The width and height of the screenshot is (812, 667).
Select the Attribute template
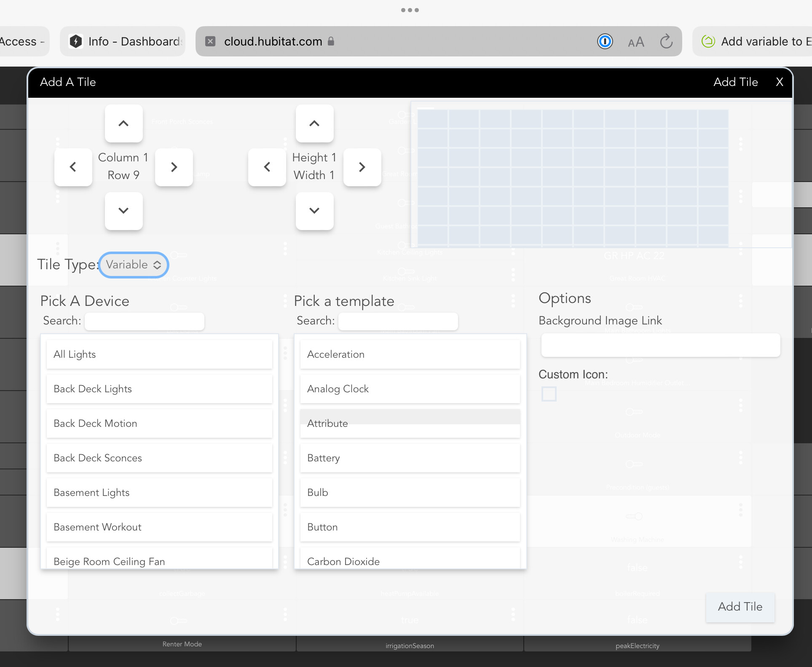click(410, 423)
